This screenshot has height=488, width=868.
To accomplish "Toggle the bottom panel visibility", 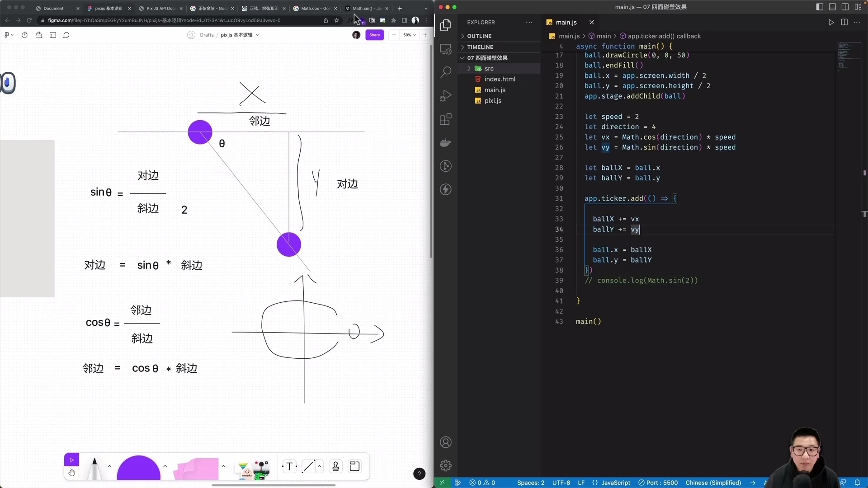I will [x=832, y=7].
